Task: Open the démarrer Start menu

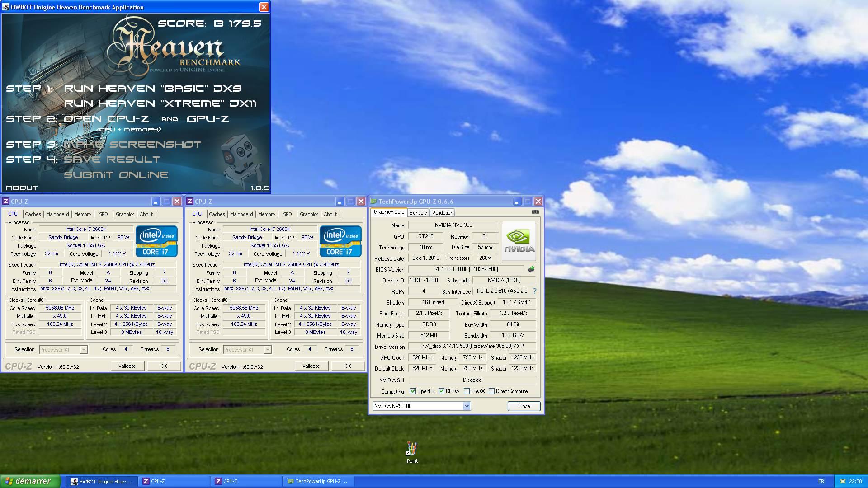Action: click(30, 481)
